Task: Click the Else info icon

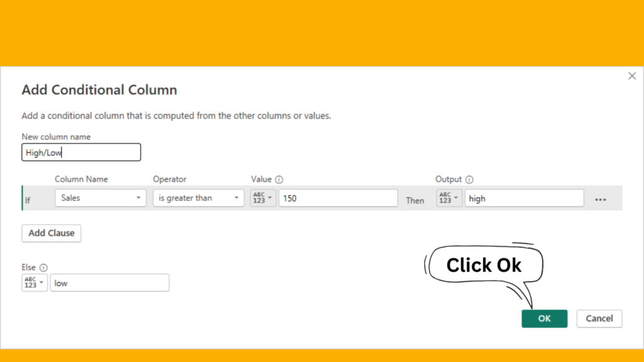Action: click(x=43, y=268)
